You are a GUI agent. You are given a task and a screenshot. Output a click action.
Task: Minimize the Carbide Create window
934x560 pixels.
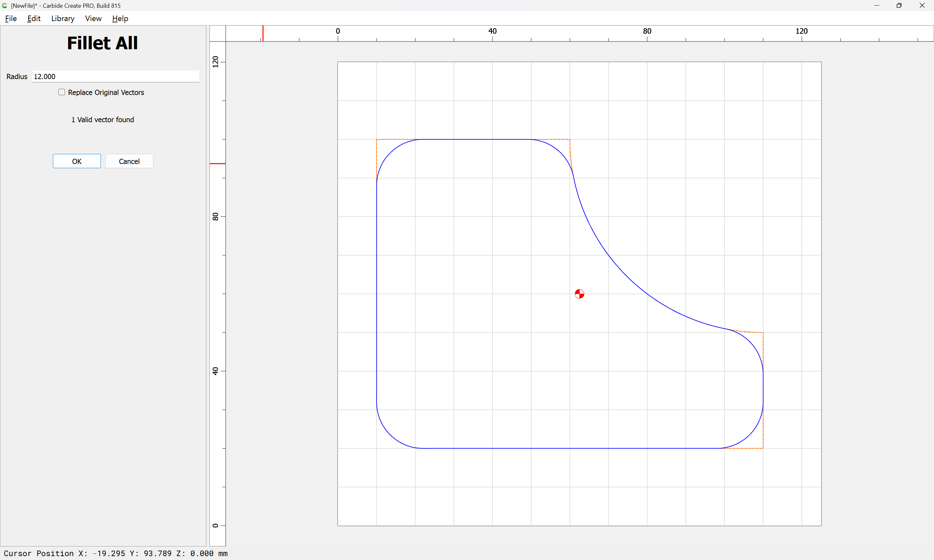tap(877, 6)
